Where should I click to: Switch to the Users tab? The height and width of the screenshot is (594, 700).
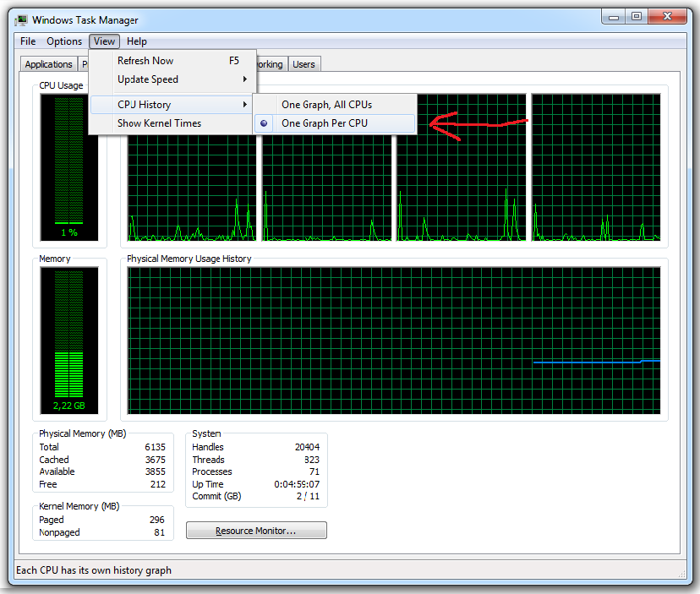[304, 64]
